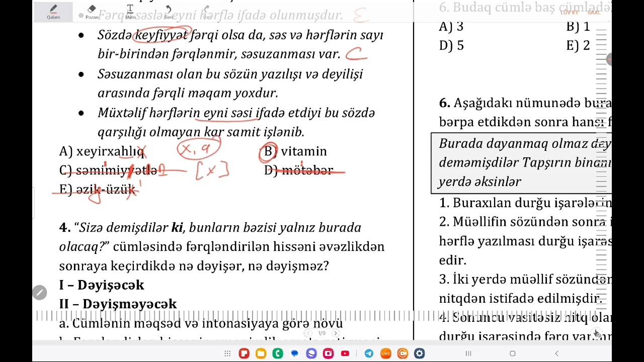Select answer D) mötəbər

pos(299,170)
